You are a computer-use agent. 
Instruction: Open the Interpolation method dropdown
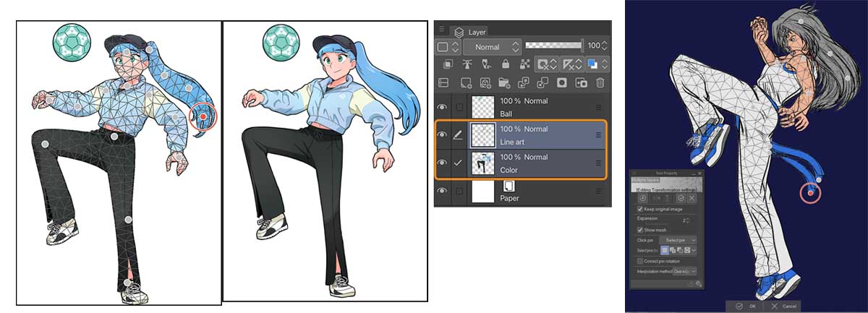point(685,270)
